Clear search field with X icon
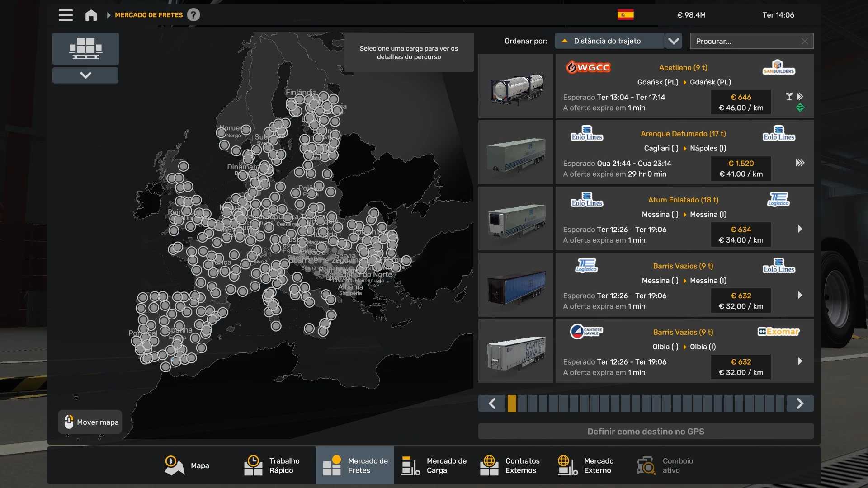The height and width of the screenshot is (488, 868). 805,41
